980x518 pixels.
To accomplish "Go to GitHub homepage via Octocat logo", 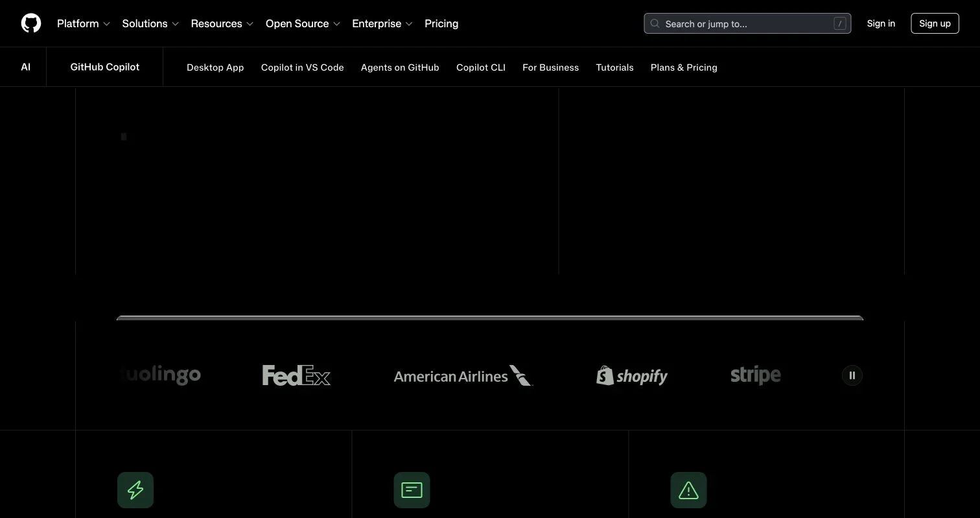I will (31, 23).
